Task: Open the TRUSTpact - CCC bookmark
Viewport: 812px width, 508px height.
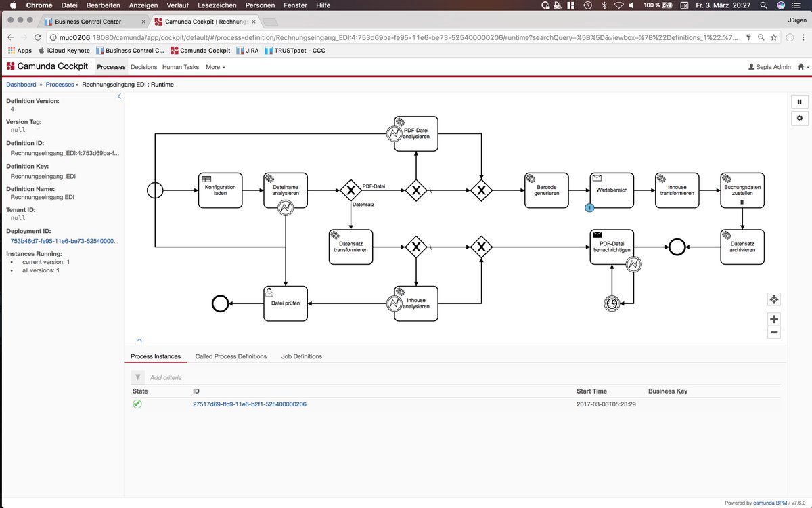Action: coord(295,51)
